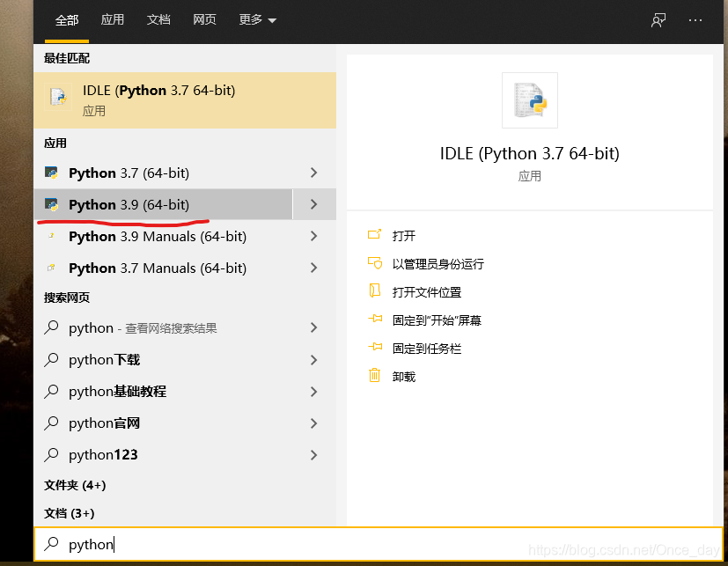Image resolution: width=728 pixels, height=566 pixels.
Task: Switch to the 文档 tab
Action: 158,19
